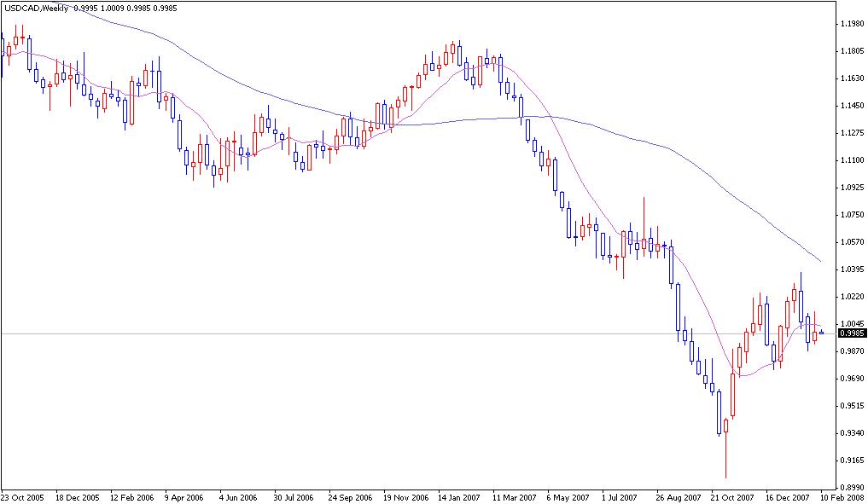Click the 24 Sep 2006 date label
This screenshot has width=868, height=504.
click(x=350, y=497)
